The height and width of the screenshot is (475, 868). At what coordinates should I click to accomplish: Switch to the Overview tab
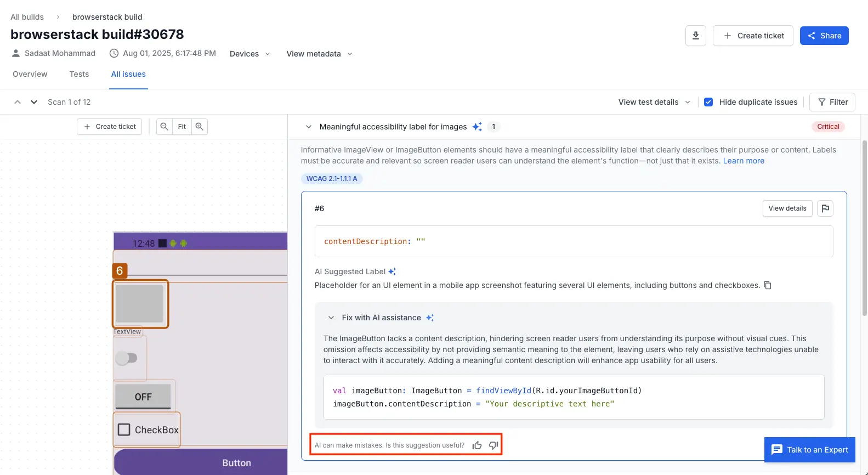(30, 74)
